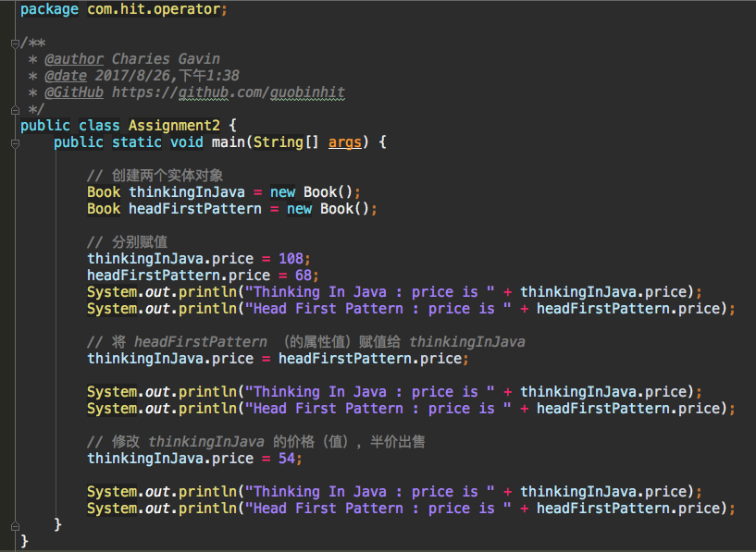Collapse the main method body
Image resolution: width=756 pixels, height=552 pixels.
[13, 141]
